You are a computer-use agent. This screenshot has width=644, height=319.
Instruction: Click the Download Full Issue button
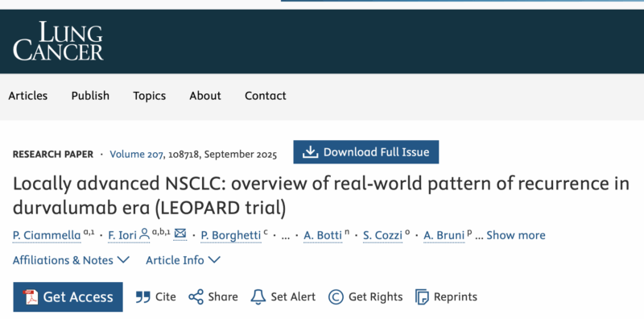tap(366, 152)
